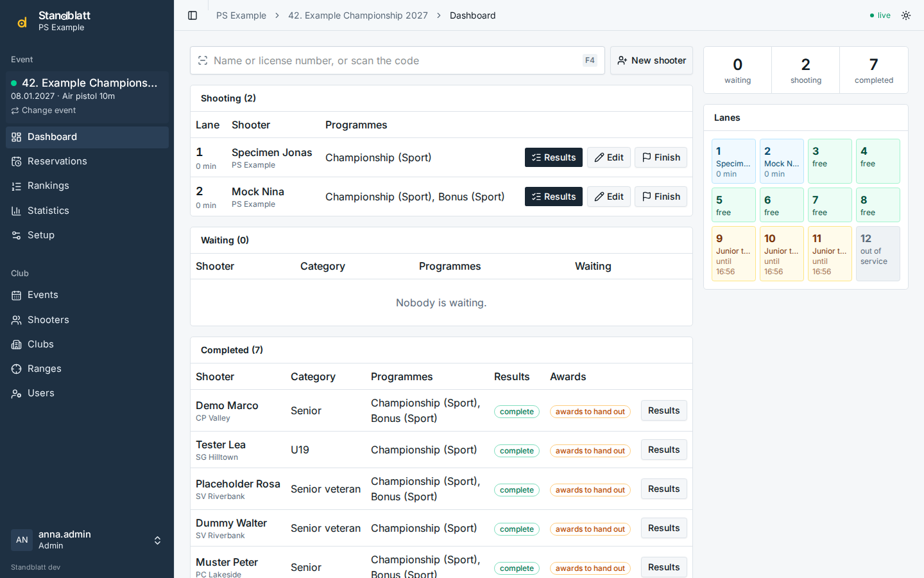Viewport: 924px width, 578px height.
Task: Select lane 2 tile with Mock N...
Action: [x=782, y=161]
